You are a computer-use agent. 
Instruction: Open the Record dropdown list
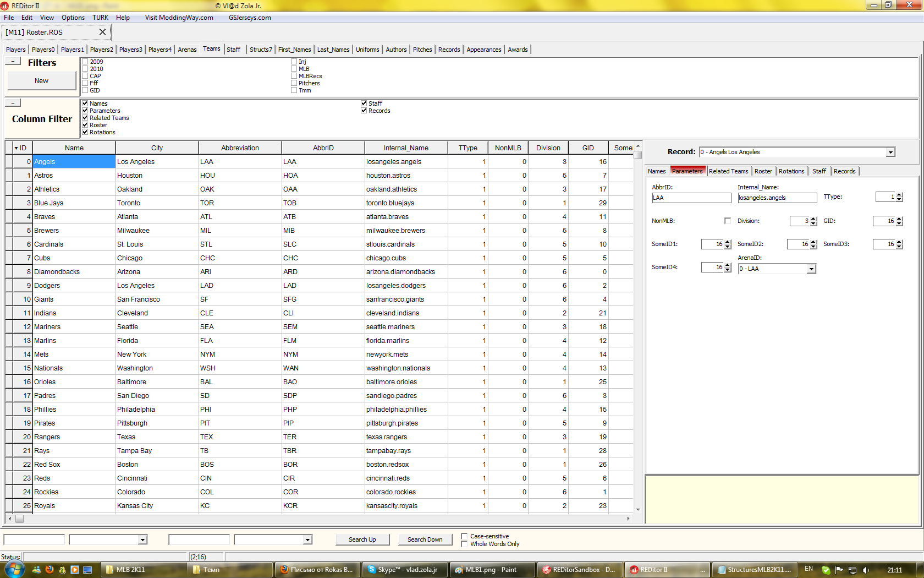pyautogui.click(x=890, y=152)
